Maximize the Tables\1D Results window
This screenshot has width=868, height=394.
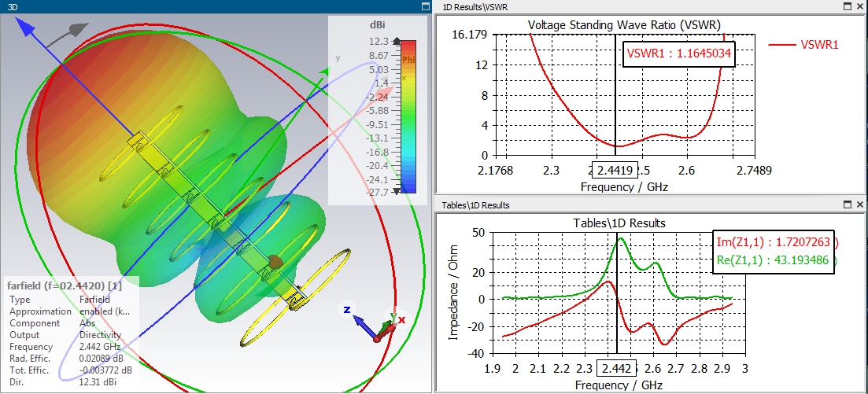(x=847, y=204)
